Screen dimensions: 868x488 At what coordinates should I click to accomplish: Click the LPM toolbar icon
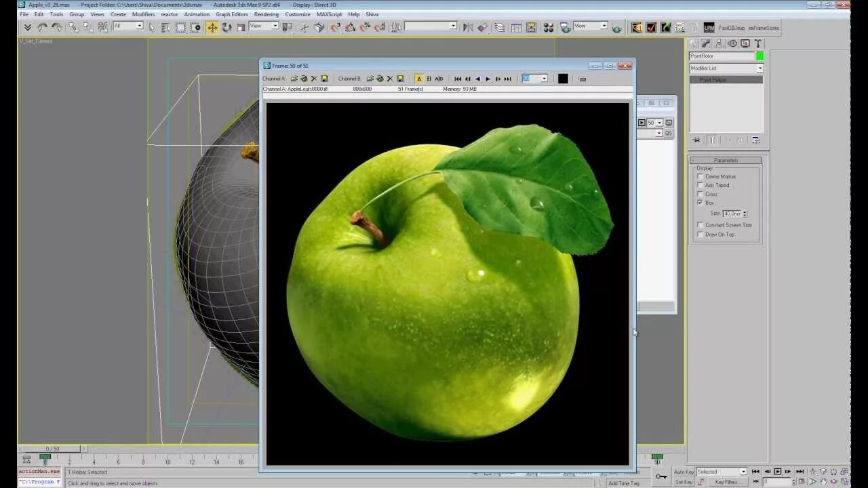(x=709, y=27)
